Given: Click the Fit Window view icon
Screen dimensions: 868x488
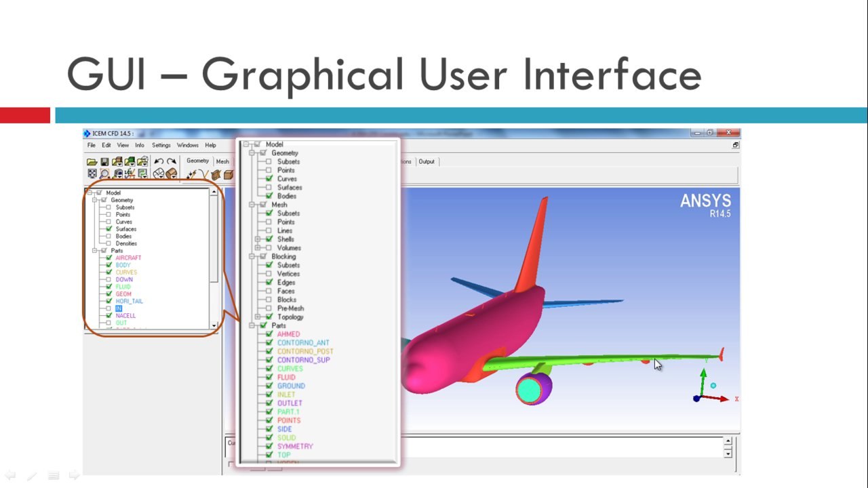Looking at the screenshot, I should 92,174.
